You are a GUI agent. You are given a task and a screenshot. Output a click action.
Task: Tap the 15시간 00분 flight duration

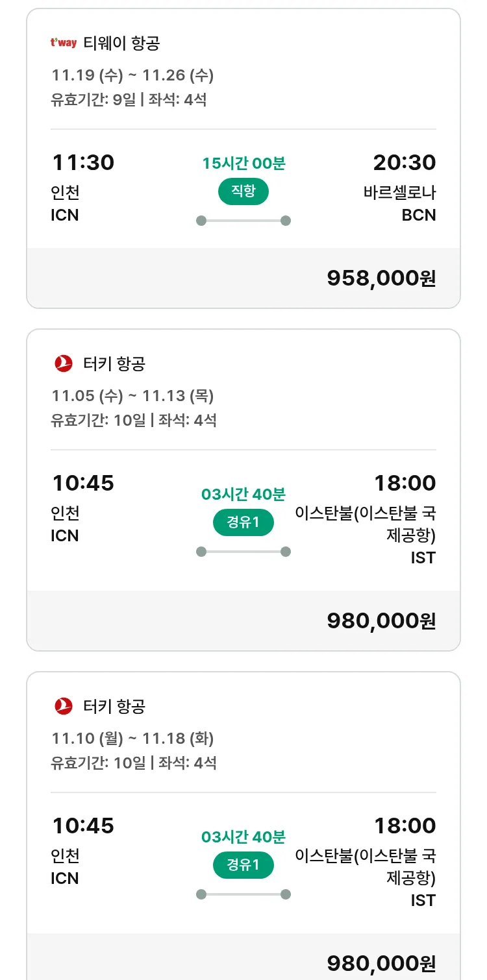click(243, 164)
